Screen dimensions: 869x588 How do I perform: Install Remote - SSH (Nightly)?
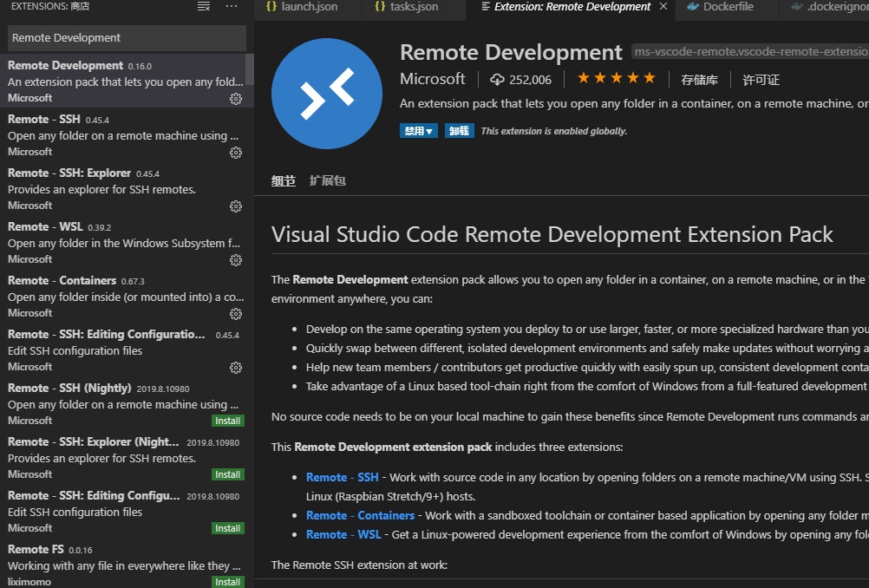coord(228,421)
